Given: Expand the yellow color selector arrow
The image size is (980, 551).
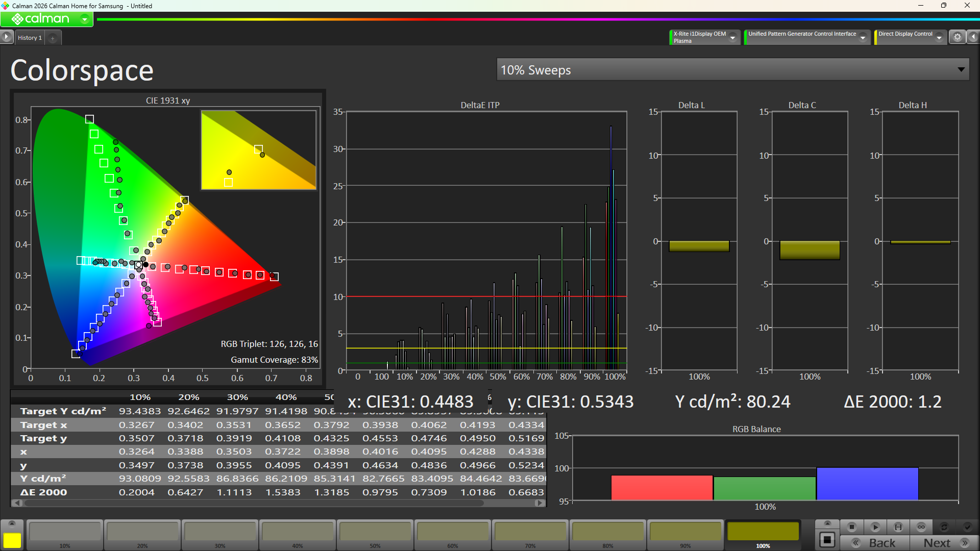Looking at the screenshot, I should tap(12, 523).
